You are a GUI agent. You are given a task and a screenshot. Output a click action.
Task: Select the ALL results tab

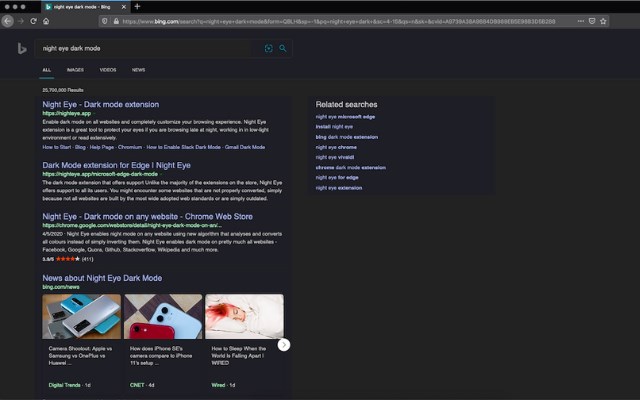pyautogui.click(x=47, y=70)
